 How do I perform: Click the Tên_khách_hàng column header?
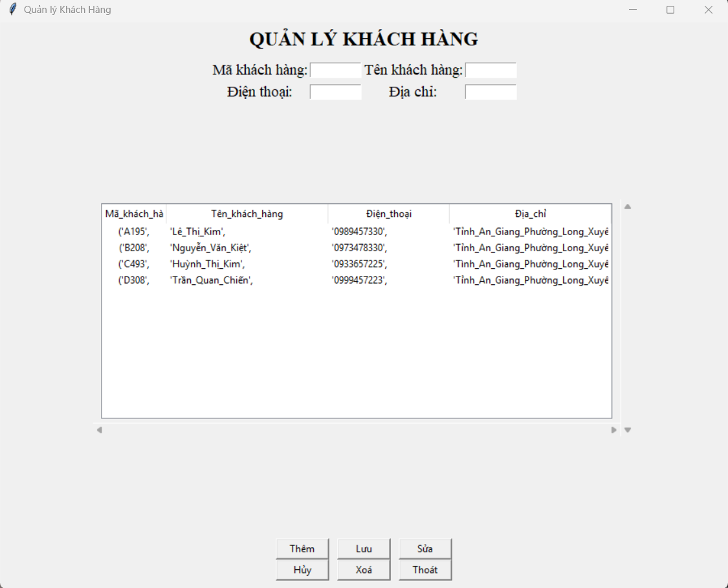tap(247, 214)
